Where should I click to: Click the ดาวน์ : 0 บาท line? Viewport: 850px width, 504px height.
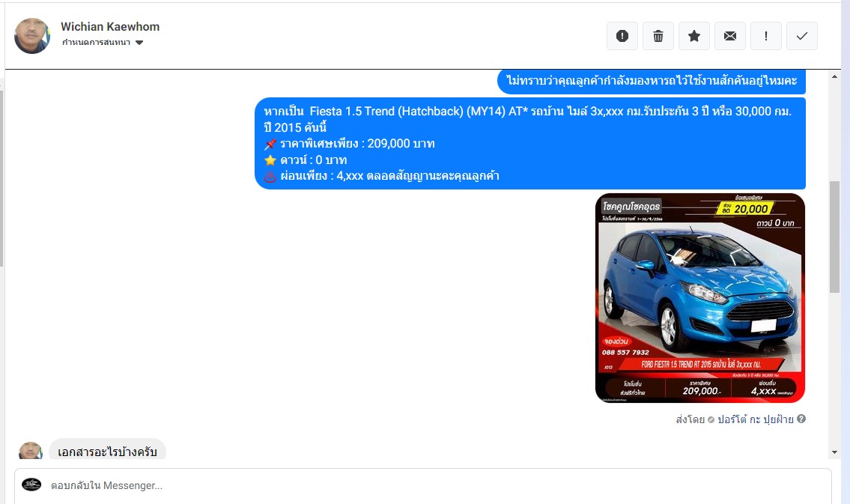tap(306, 160)
